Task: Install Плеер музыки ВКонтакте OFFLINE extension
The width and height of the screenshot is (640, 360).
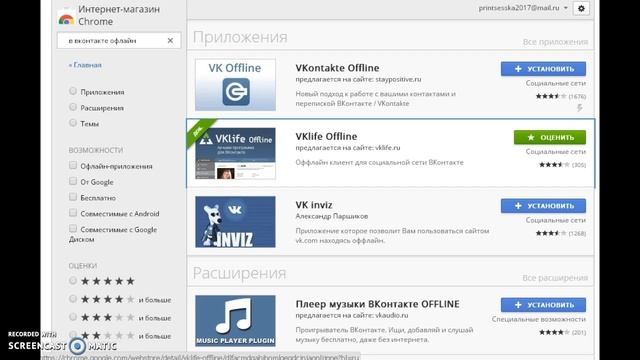Action: (543, 305)
